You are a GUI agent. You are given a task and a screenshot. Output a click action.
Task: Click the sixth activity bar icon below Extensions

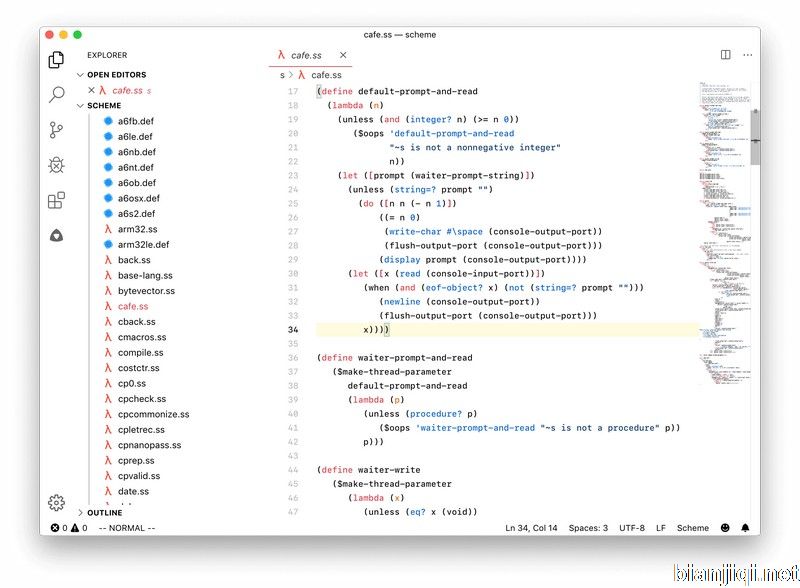click(56, 235)
